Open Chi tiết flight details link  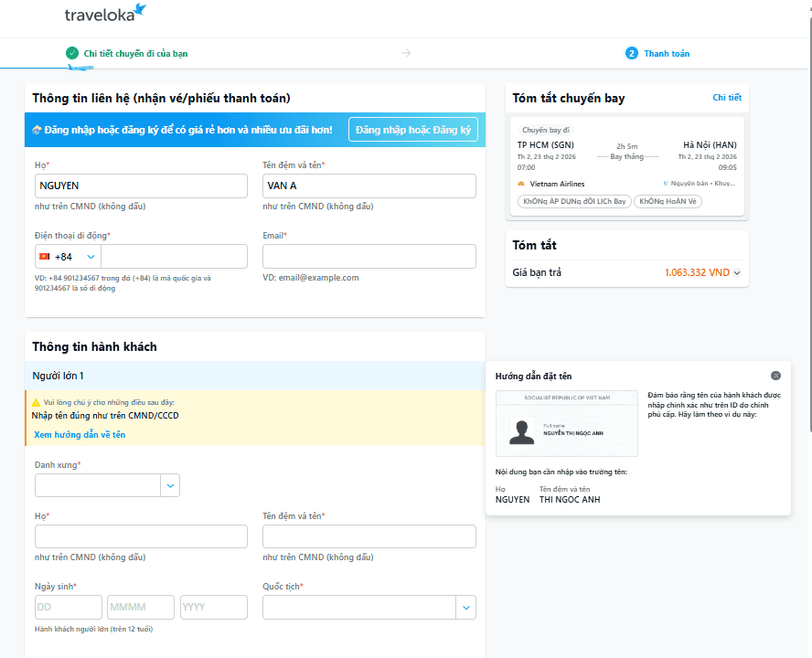[727, 98]
